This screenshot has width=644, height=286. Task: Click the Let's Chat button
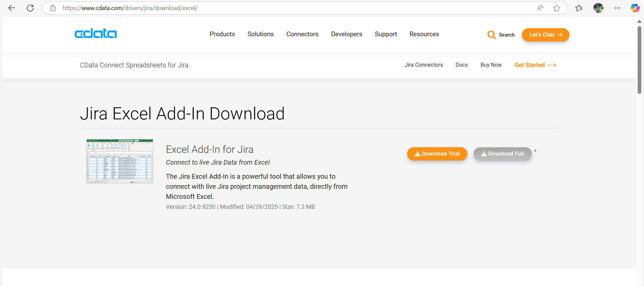(x=546, y=35)
